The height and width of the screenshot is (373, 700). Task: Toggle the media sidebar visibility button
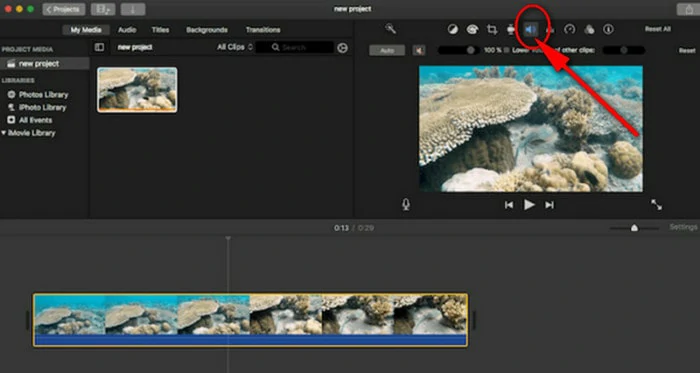100,47
